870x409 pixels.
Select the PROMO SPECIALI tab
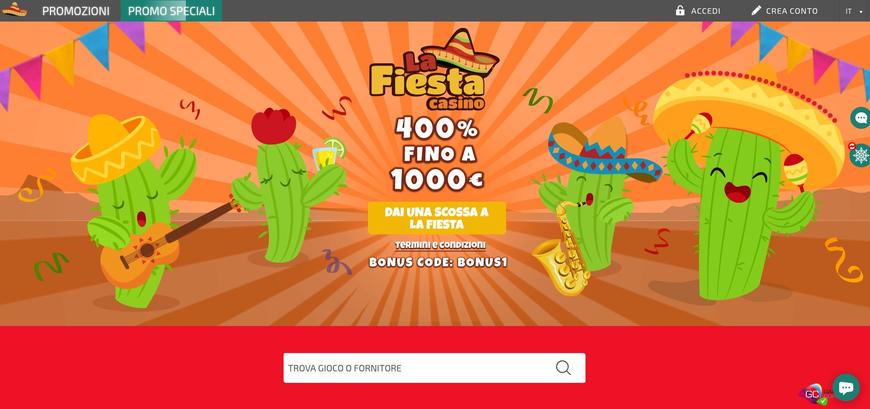171,11
